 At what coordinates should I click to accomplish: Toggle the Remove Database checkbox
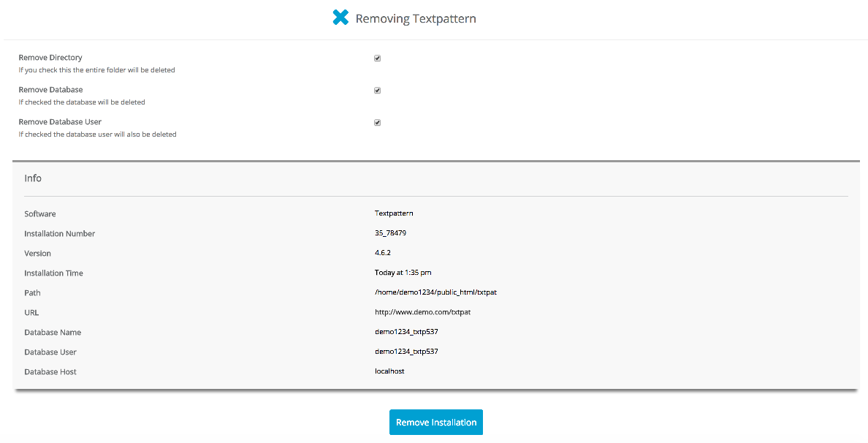(x=378, y=90)
